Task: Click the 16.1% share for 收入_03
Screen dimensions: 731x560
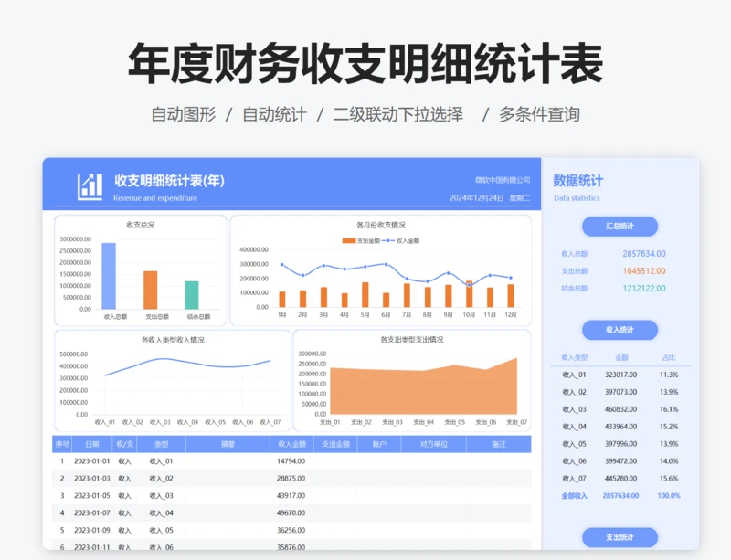Action: coord(669,409)
